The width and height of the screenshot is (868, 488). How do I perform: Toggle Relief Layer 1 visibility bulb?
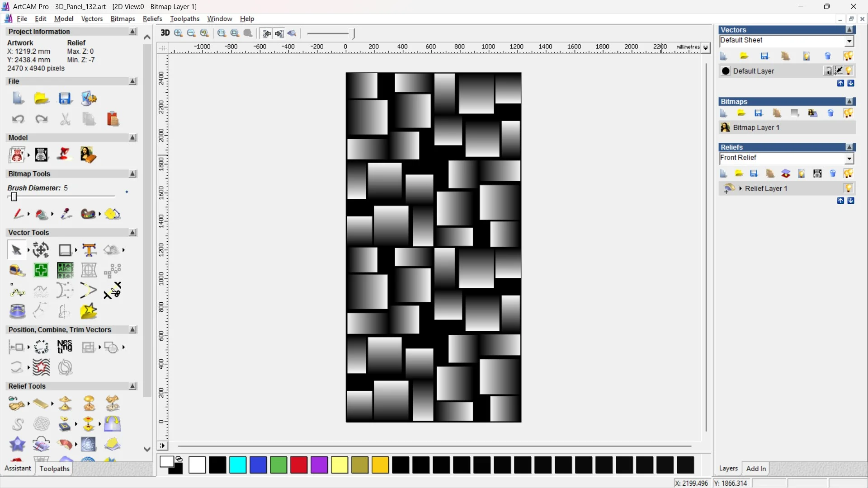click(x=848, y=188)
